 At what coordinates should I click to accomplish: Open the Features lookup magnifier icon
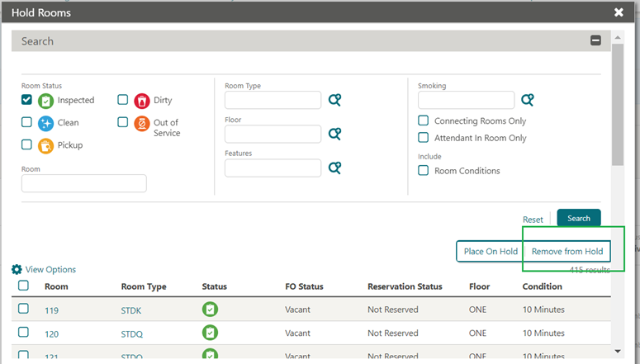point(334,168)
